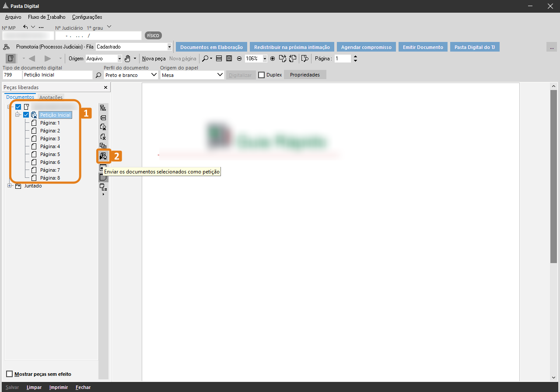Toggle Mostrar peças sem efeito checkbox
This screenshot has width=560, height=392.
click(10, 374)
